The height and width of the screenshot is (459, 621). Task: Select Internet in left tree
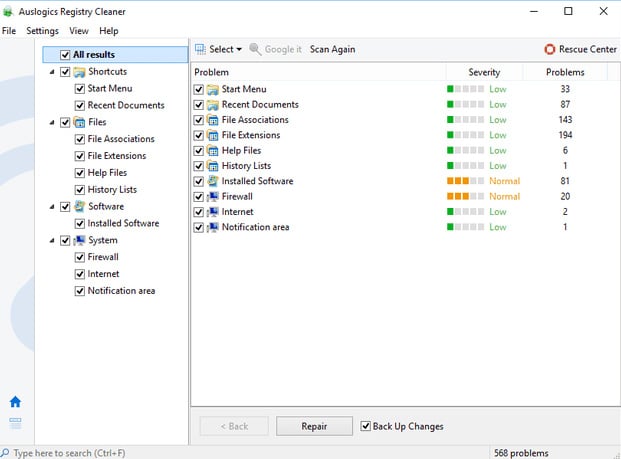click(x=103, y=274)
